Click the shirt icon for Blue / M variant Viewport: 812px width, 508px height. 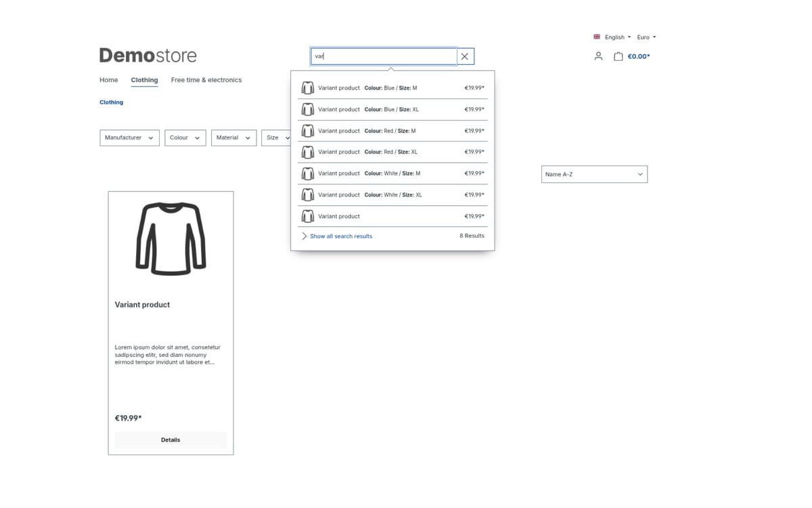point(307,88)
